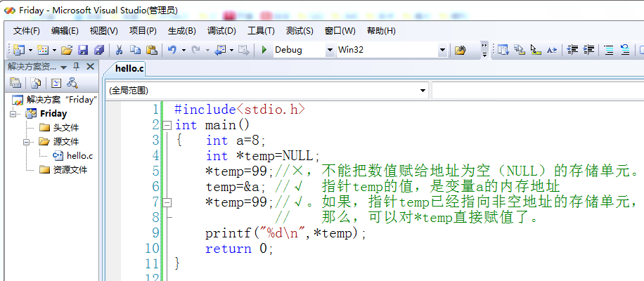
Task: Click the Display Parameter Info icon
Action: pos(520,50)
